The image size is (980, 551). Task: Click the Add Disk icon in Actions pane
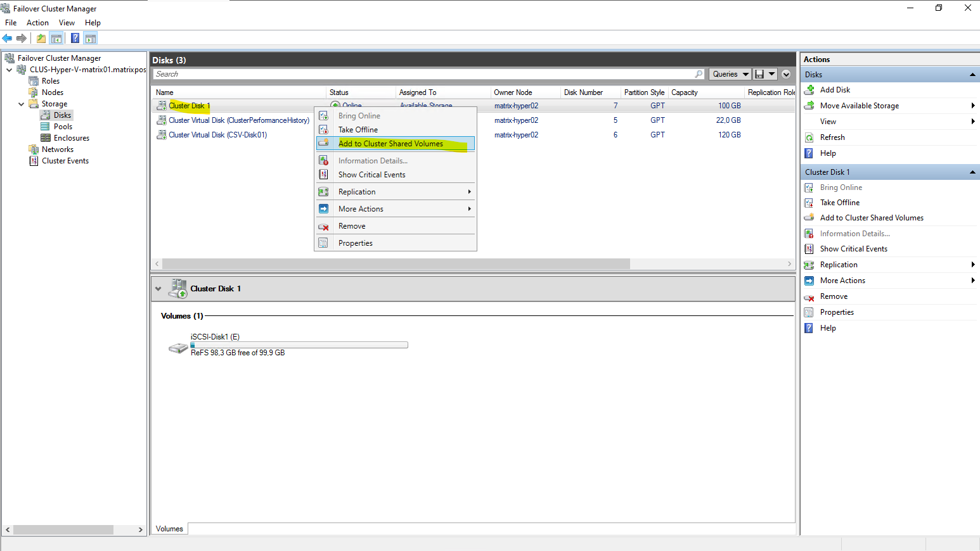809,90
